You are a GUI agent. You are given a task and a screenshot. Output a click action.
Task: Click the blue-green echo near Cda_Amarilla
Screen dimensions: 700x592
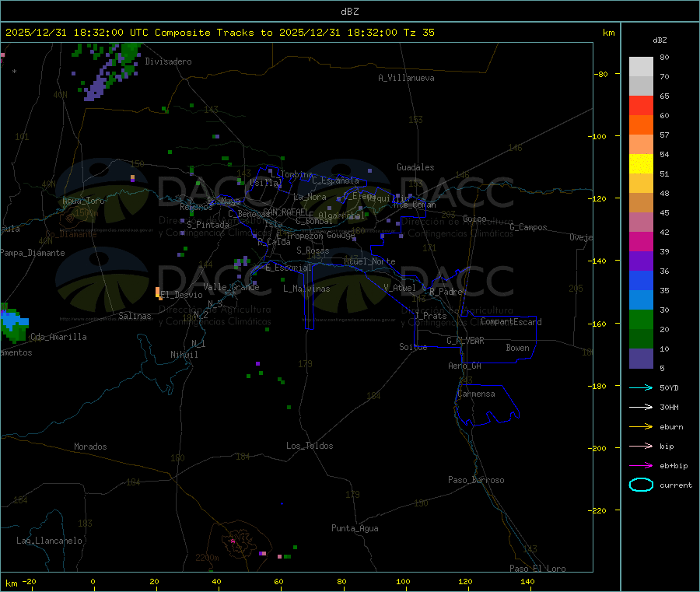coord(13,324)
